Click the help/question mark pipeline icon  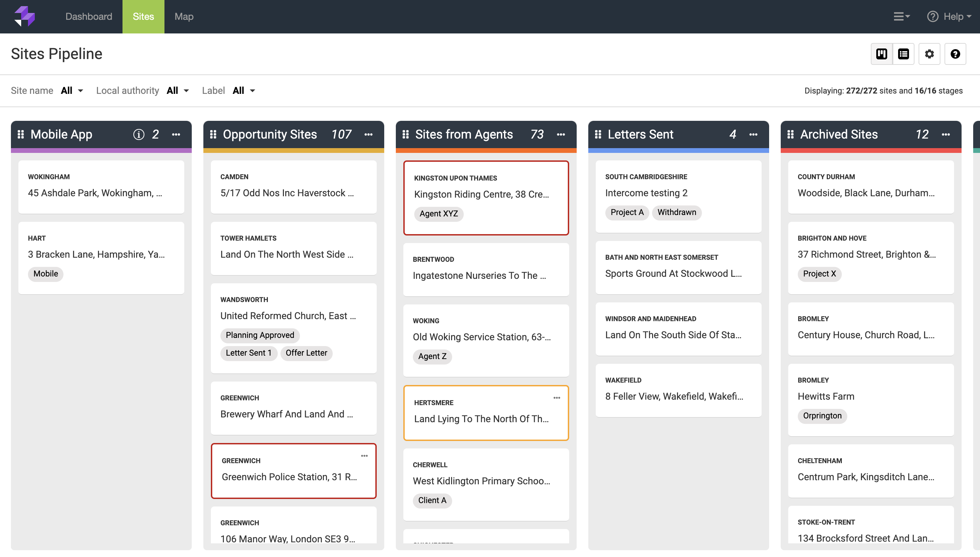coord(956,54)
